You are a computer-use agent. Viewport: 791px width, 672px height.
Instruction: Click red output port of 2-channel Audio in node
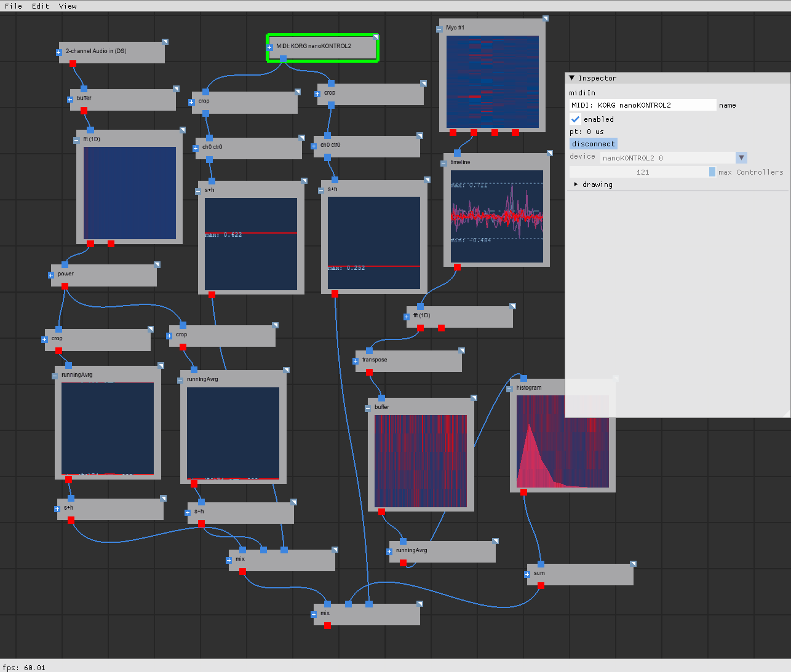[73, 64]
